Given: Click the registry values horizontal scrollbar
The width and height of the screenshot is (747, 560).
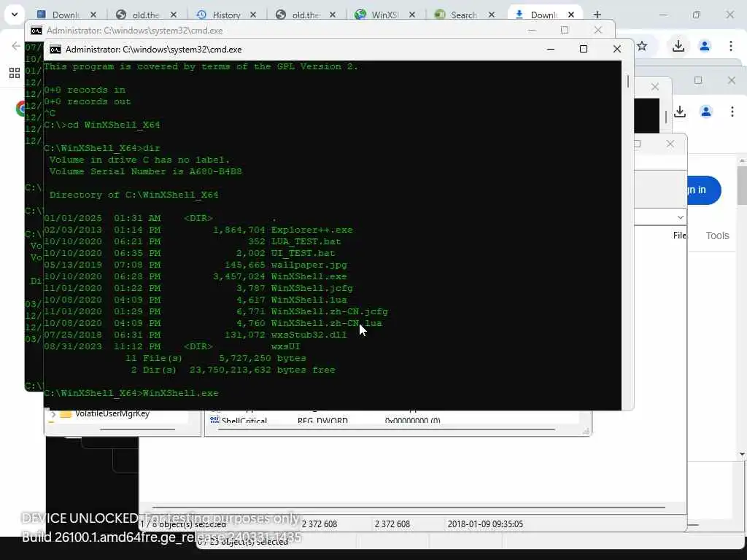Looking at the screenshot, I should (387, 429).
